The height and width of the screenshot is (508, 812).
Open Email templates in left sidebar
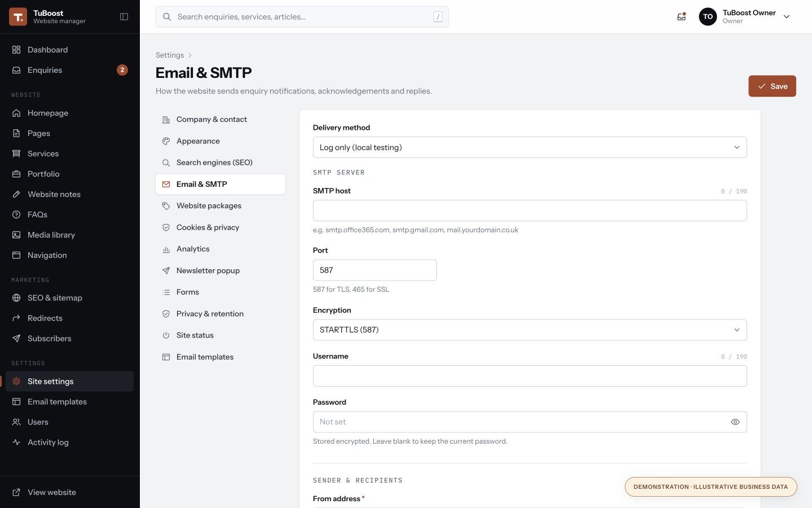click(69, 402)
